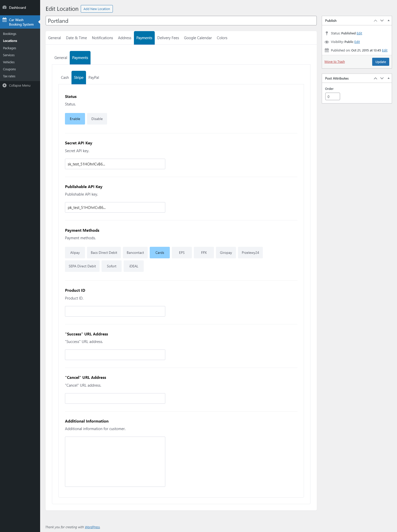Click the Visibility eye icon in Publish box
The image size is (397, 532).
click(x=327, y=42)
